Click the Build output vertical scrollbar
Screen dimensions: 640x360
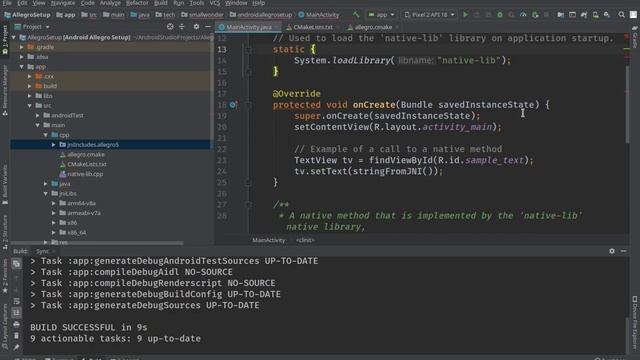[x=627, y=335]
